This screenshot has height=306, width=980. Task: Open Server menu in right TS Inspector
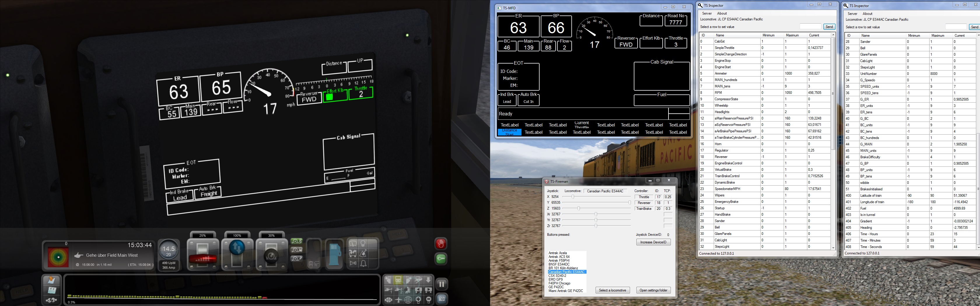(853, 14)
